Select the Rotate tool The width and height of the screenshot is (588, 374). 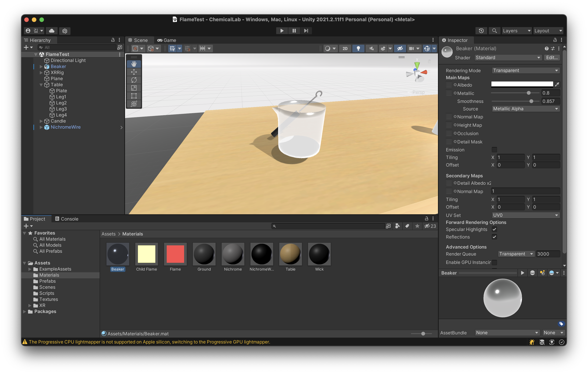pyautogui.click(x=134, y=80)
